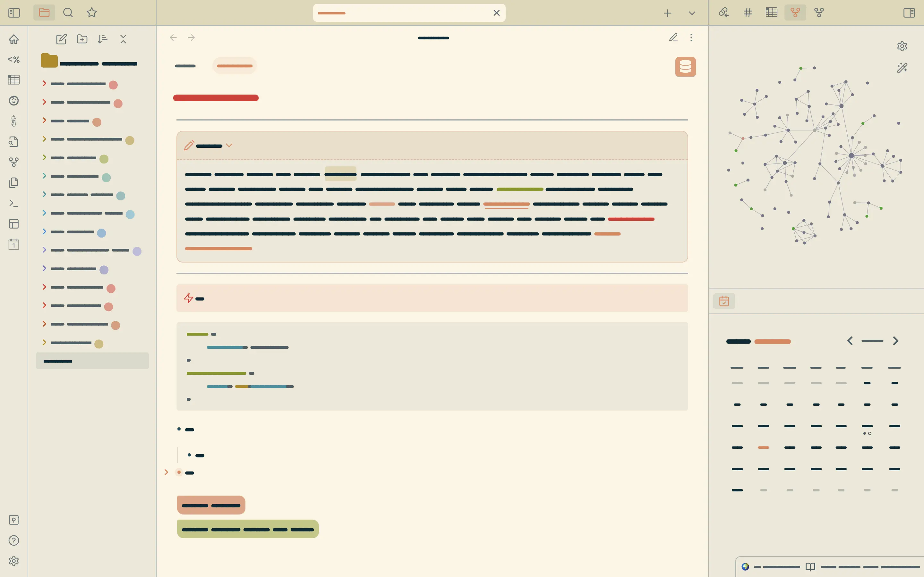Click orange database icon in note
This screenshot has height=577, width=924.
(685, 67)
